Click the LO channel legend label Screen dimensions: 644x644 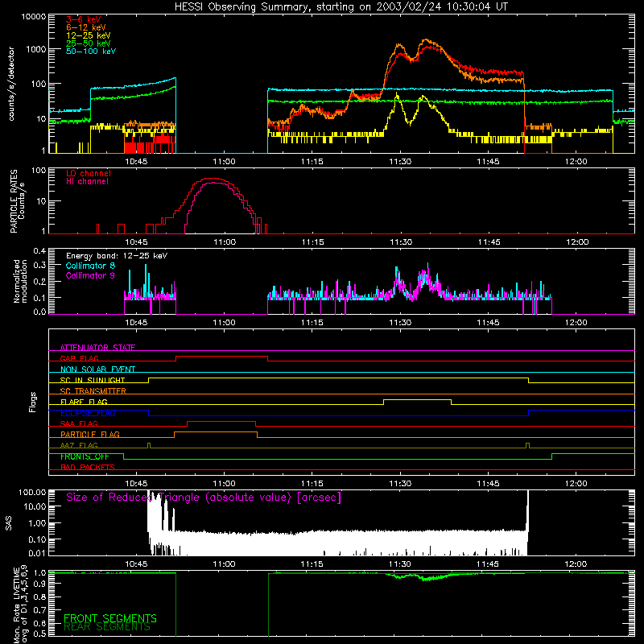click(89, 173)
